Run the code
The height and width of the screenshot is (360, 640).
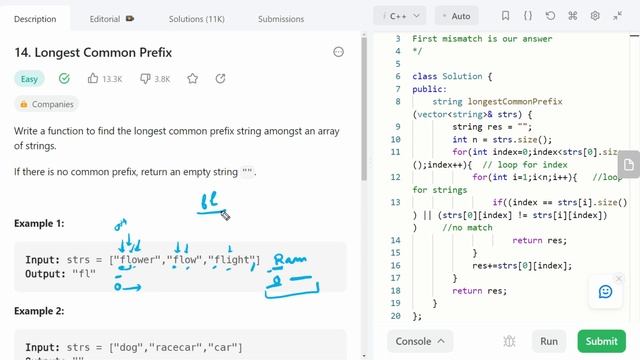(x=549, y=341)
